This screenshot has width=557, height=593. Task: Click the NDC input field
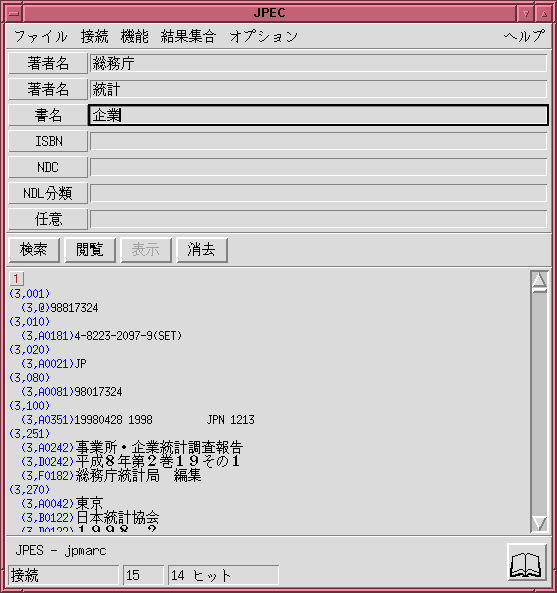pyautogui.click(x=318, y=167)
